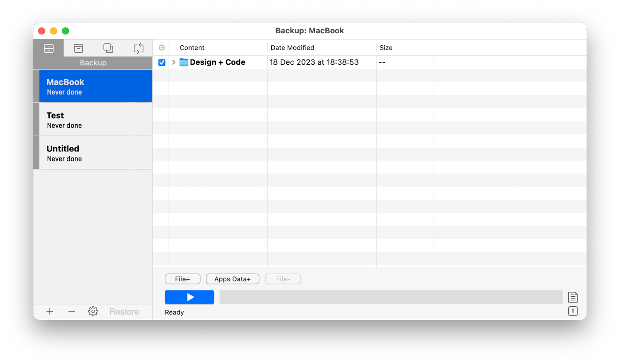Toggle selection of the backup content checkbox column
Screen dimensions: 620x364
pyautogui.click(x=161, y=62)
